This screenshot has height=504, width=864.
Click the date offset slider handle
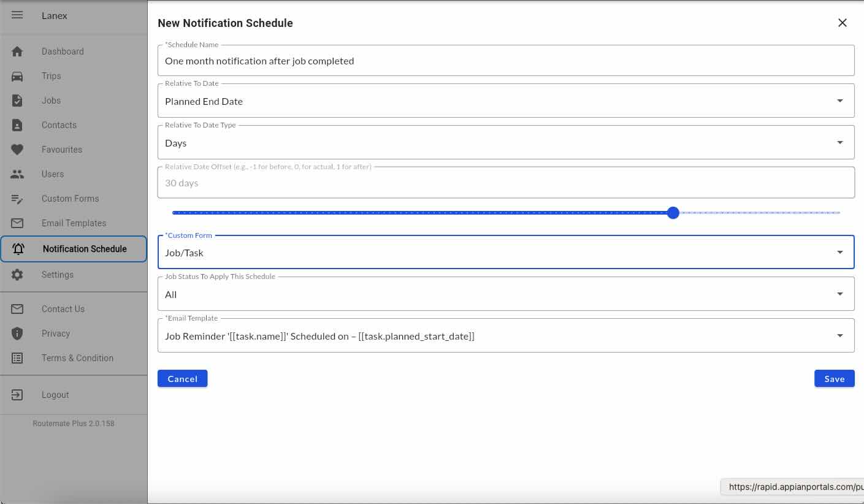click(673, 213)
